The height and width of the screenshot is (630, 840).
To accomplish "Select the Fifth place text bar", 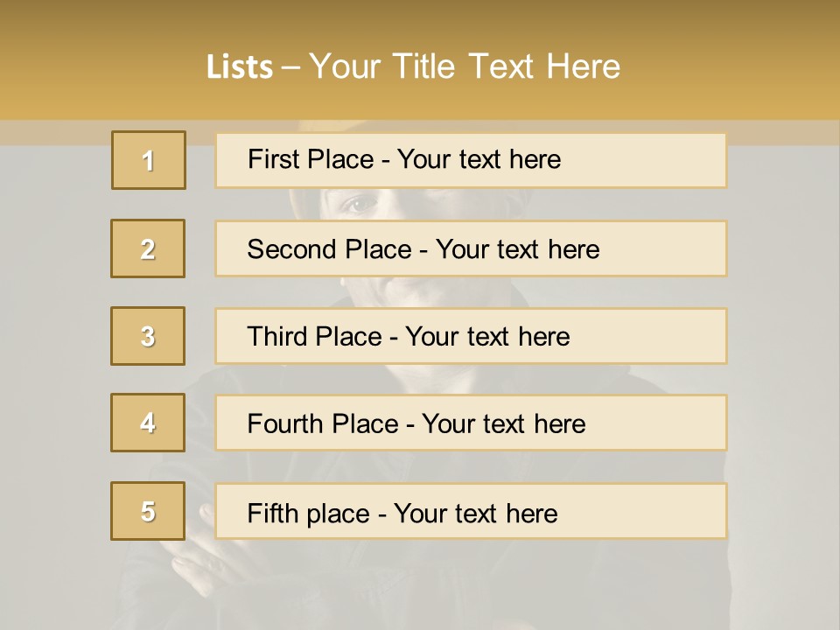I will coord(471,511).
